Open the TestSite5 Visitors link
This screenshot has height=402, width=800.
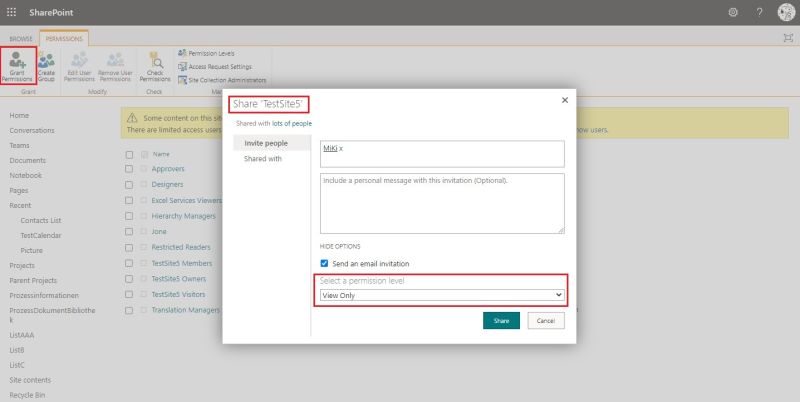click(178, 294)
